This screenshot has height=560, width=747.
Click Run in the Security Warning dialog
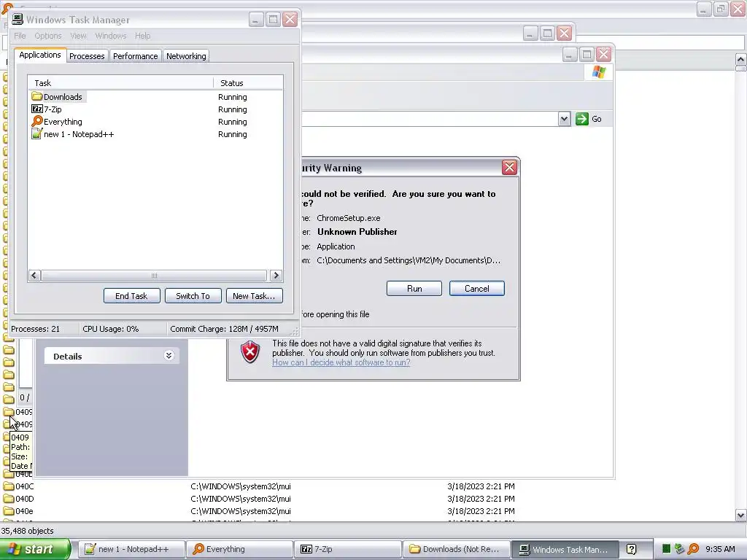[x=414, y=289]
